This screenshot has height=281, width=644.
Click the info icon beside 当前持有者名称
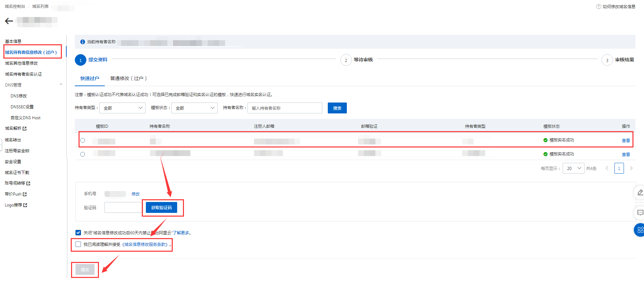point(82,42)
